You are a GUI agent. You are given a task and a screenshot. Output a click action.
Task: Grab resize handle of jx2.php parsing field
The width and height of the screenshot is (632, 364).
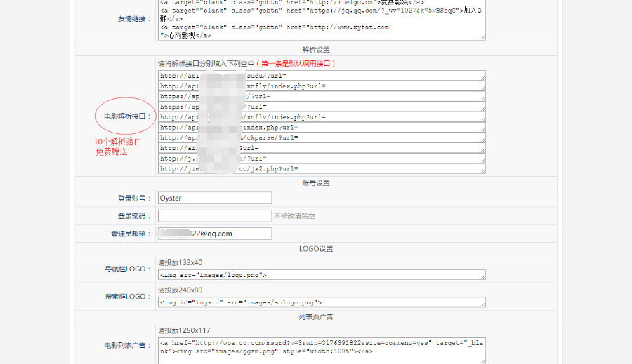click(x=482, y=170)
